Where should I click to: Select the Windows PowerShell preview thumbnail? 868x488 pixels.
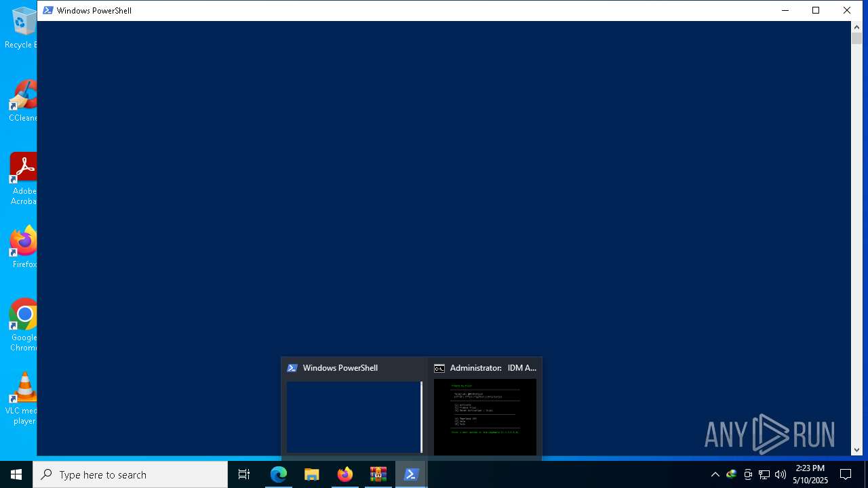(x=354, y=417)
